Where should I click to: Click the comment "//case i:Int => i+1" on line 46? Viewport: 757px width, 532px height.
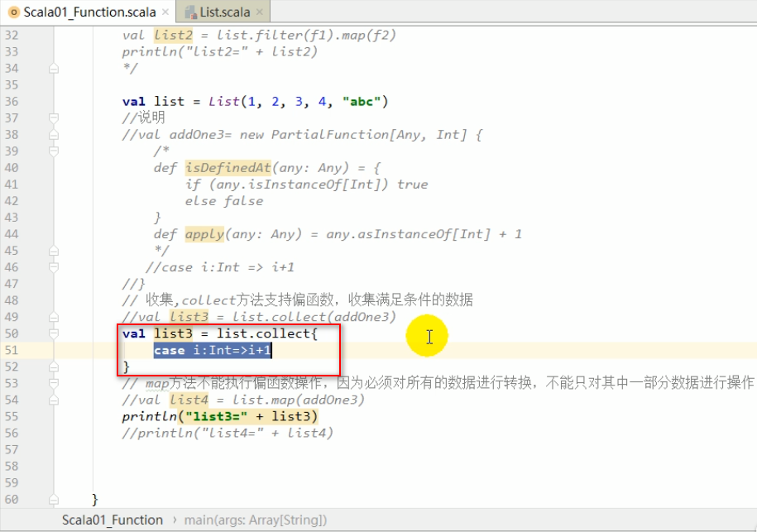(x=220, y=267)
